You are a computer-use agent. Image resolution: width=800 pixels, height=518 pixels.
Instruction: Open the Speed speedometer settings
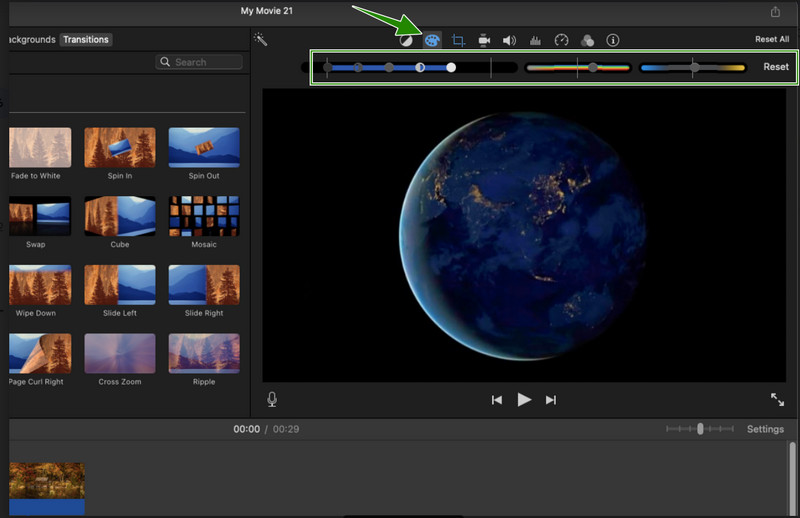[561, 41]
